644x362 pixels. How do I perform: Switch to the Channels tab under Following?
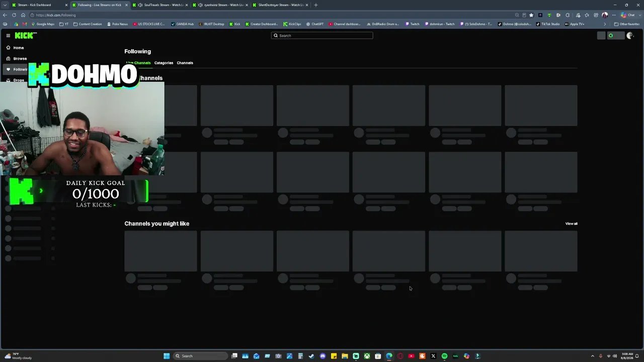coord(185,63)
